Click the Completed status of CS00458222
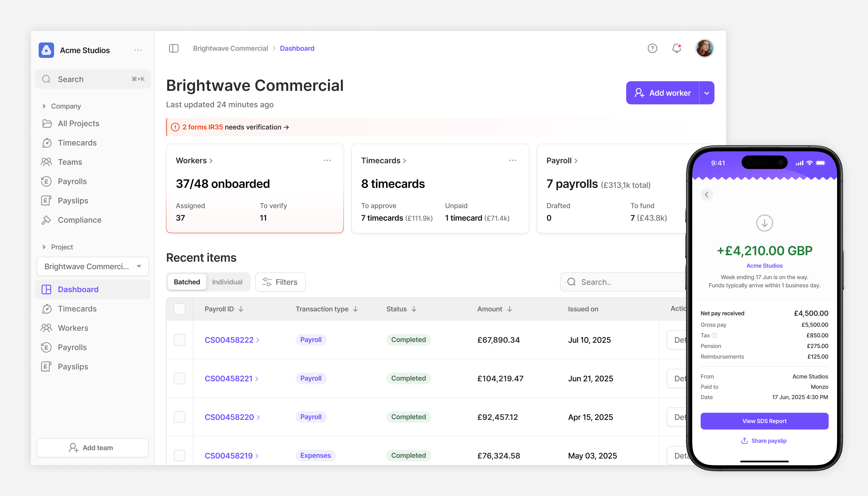 coord(408,340)
